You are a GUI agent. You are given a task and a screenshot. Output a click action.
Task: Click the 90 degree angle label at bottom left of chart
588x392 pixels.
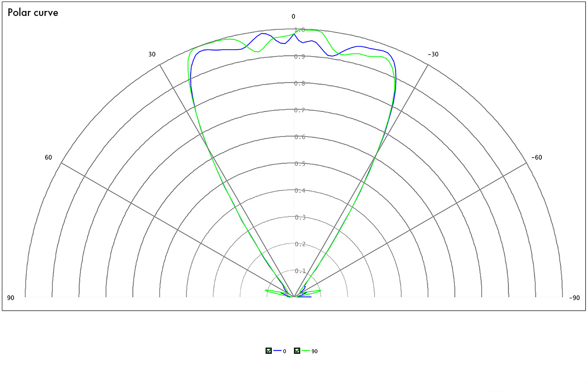10,298
